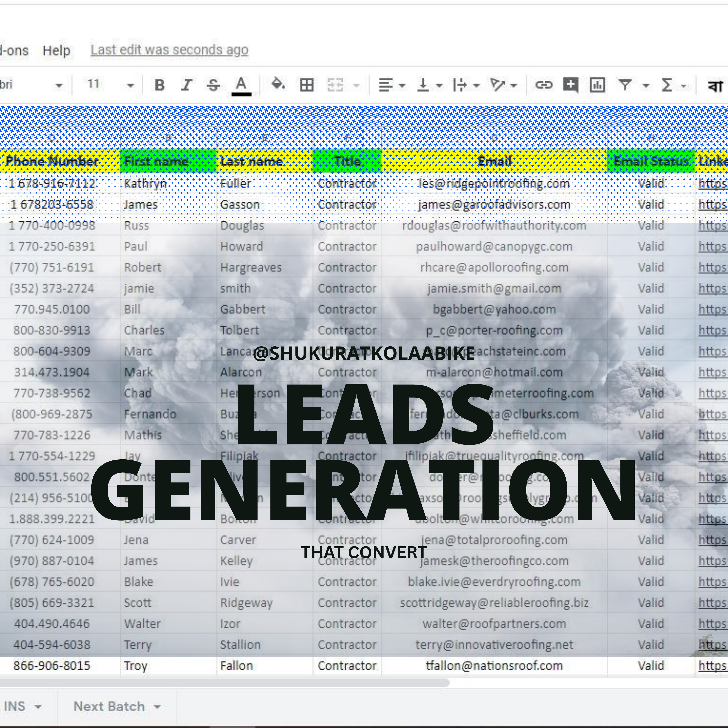The image size is (728, 728).
Task: Expand the horizontal align dropdown
Action: [x=402, y=86]
